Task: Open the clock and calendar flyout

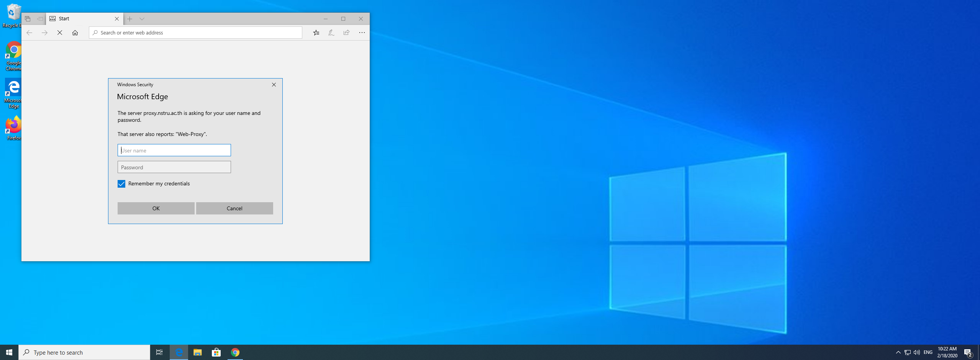Action: (947, 352)
